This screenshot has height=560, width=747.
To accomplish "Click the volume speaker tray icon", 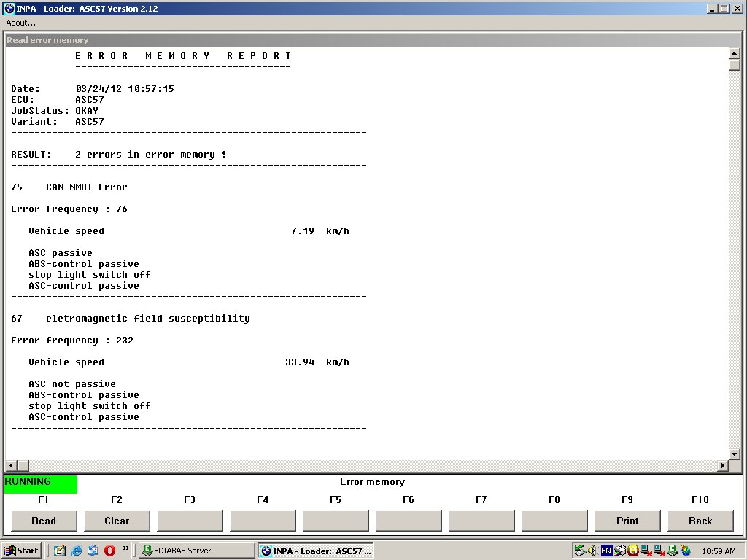I will point(592,551).
